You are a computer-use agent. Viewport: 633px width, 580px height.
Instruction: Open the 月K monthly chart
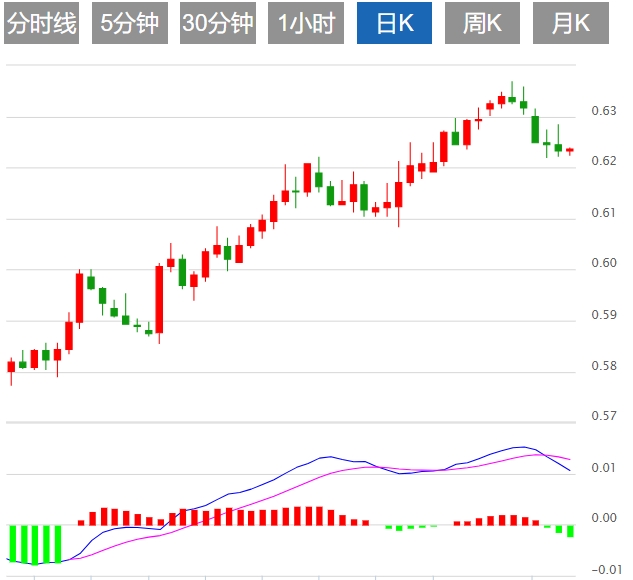point(570,23)
